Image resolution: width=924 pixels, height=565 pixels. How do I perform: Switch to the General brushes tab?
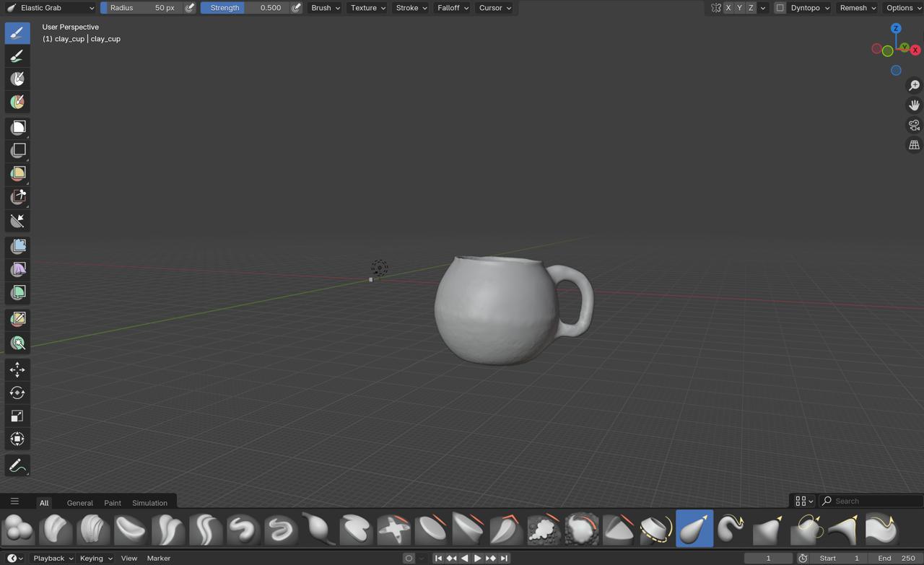point(79,503)
